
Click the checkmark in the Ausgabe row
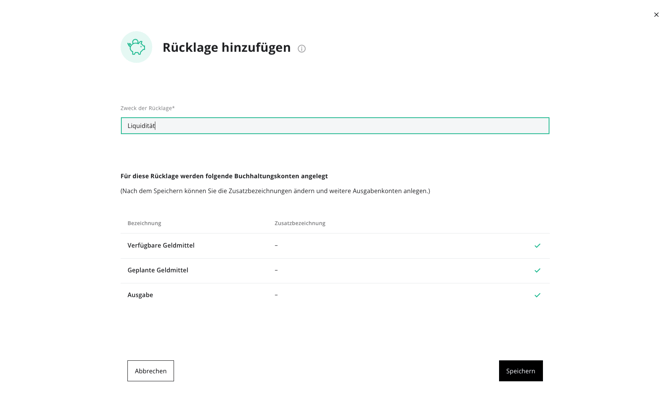pyautogui.click(x=537, y=295)
